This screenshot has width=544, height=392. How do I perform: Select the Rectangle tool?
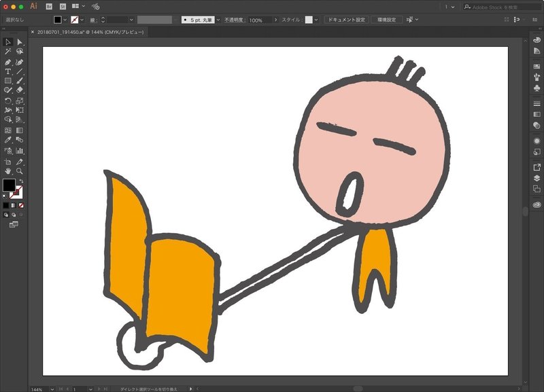point(7,81)
